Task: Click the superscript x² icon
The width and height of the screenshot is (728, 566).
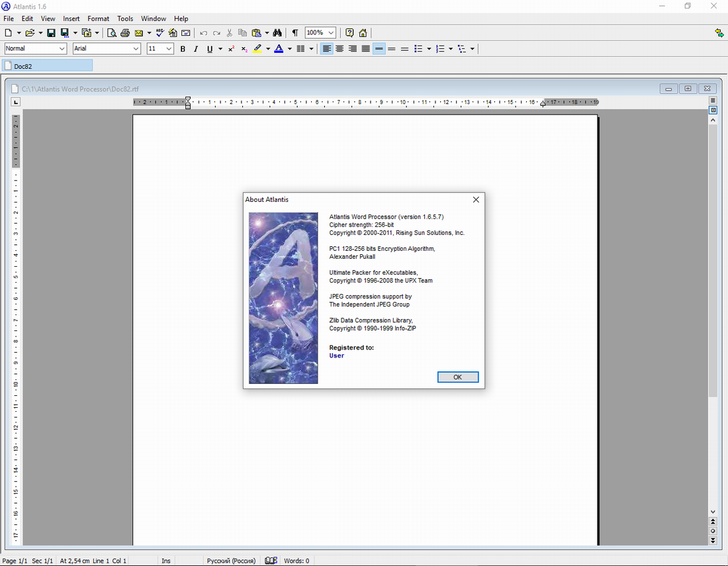Action: (231, 49)
